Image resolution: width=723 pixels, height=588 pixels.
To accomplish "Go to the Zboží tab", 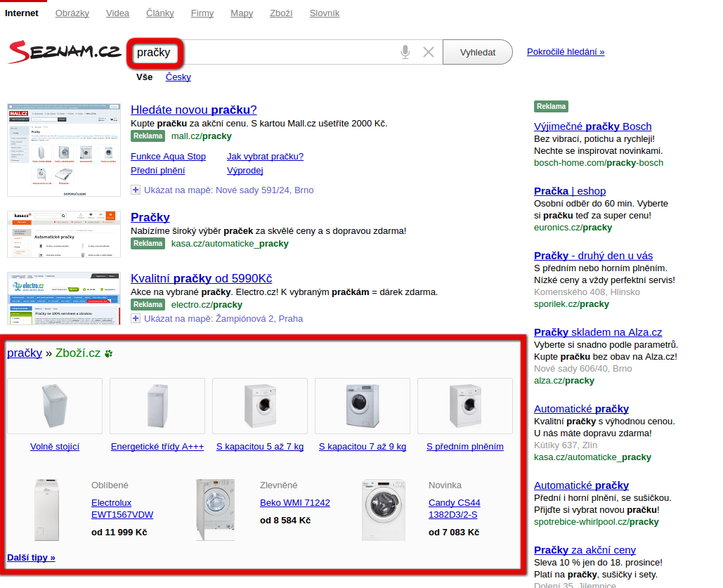I will point(281,13).
